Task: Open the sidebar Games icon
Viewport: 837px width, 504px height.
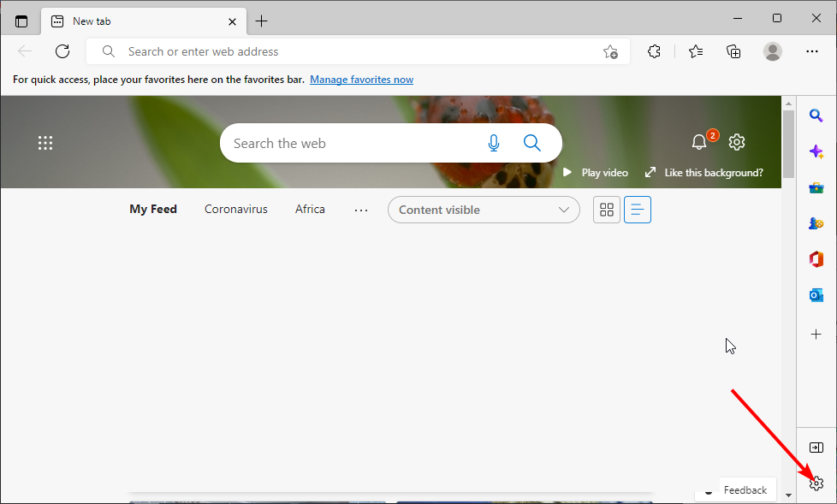Action: click(x=816, y=223)
